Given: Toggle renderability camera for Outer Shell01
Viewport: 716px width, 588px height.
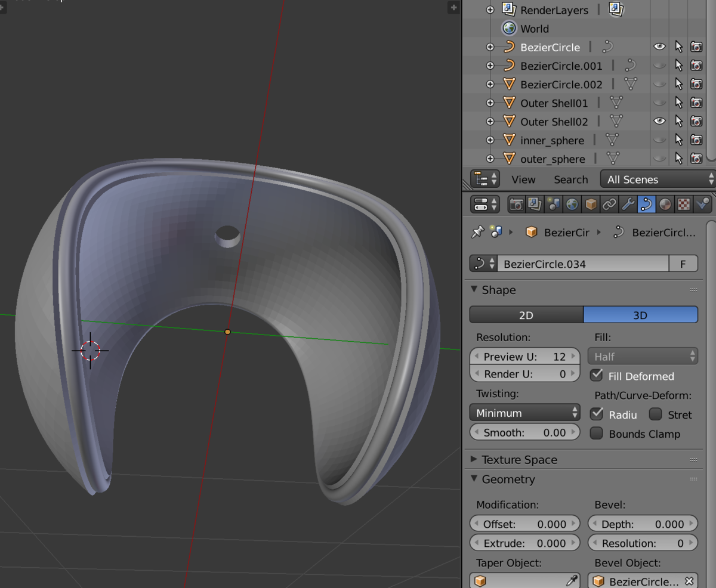Looking at the screenshot, I should click(696, 103).
